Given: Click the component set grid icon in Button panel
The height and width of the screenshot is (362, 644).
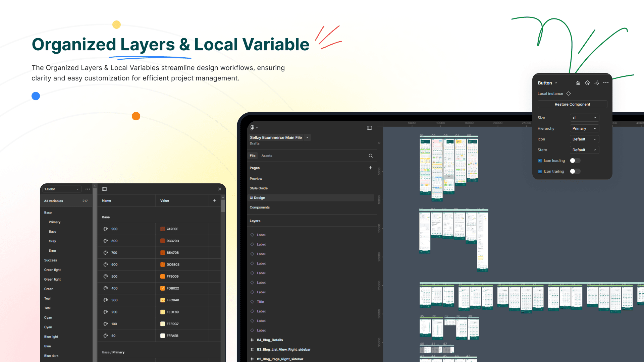Looking at the screenshot, I should coord(578,83).
